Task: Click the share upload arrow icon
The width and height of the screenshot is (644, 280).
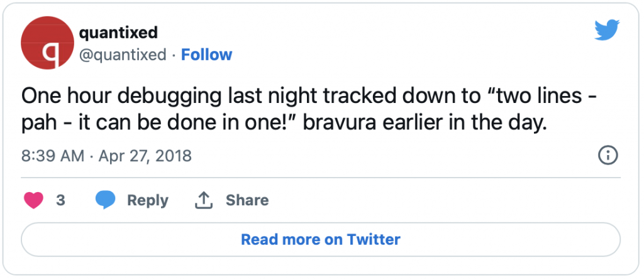Action: tap(203, 200)
